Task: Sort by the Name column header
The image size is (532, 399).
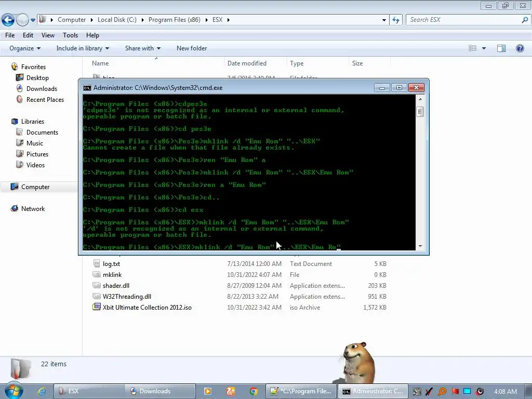Action: click(100, 63)
